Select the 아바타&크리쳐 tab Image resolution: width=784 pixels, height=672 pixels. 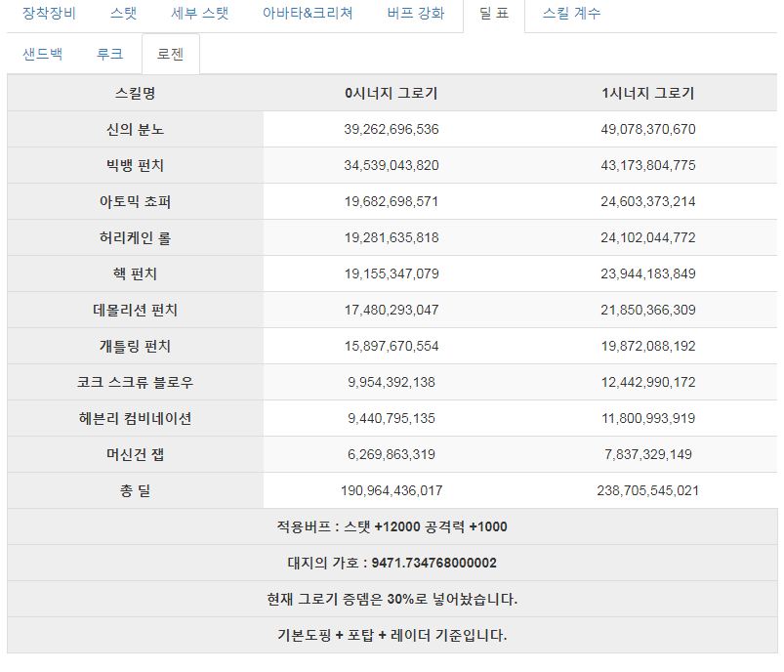tap(308, 13)
